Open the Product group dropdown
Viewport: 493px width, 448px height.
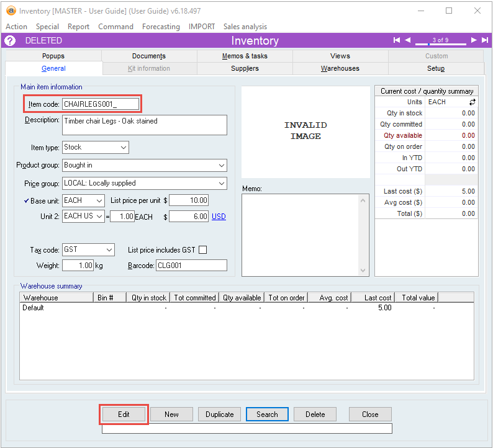(x=222, y=166)
